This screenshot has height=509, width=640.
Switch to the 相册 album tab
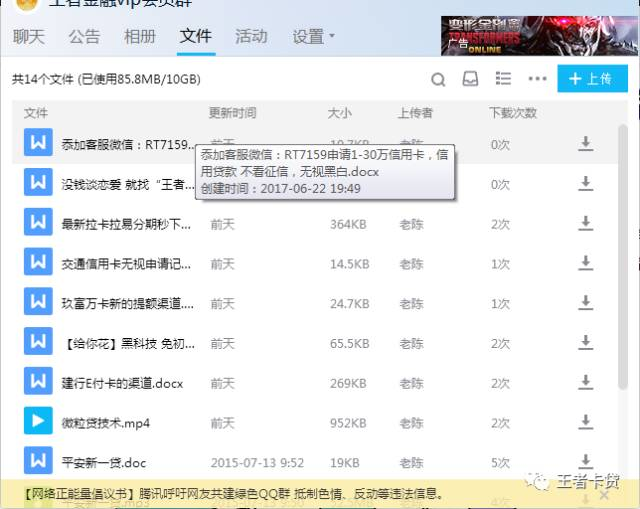pyautogui.click(x=140, y=37)
